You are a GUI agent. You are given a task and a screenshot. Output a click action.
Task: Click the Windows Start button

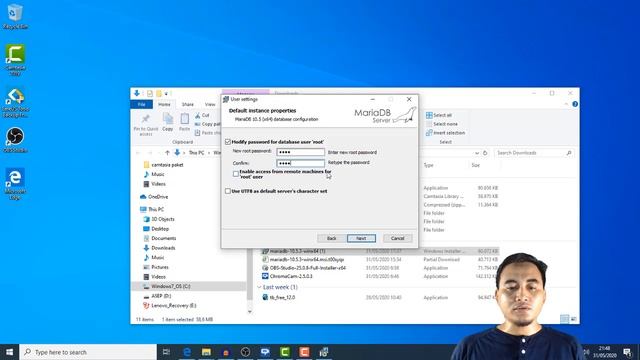[9, 352]
